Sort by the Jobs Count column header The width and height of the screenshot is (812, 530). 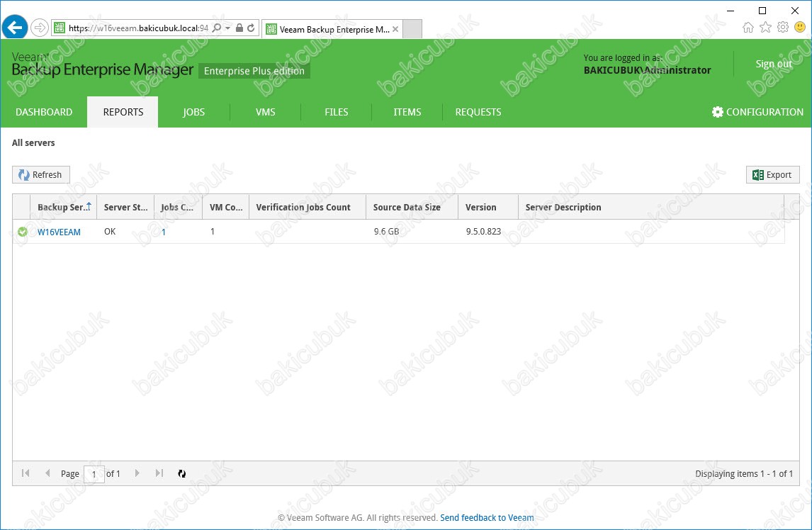tap(178, 207)
